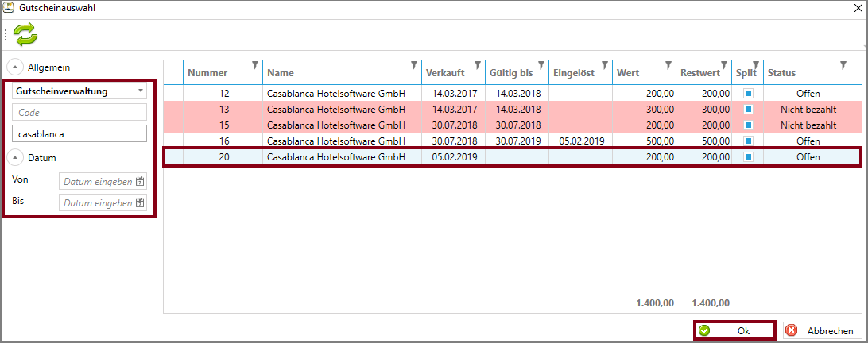Image resolution: width=868 pixels, height=343 pixels.
Task: Open the Wert column filter icon
Action: (668, 65)
